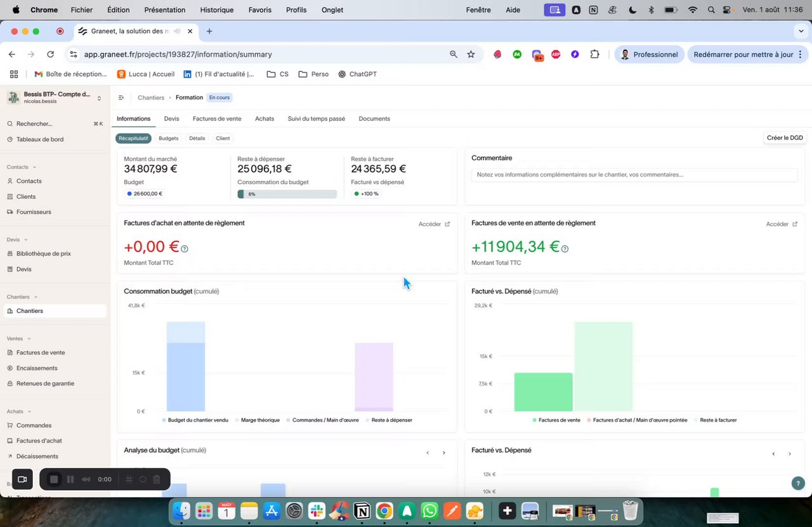Expand the Chrome tab search chevron
The image size is (812, 527).
pyautogui.click(x=801, y=31)
